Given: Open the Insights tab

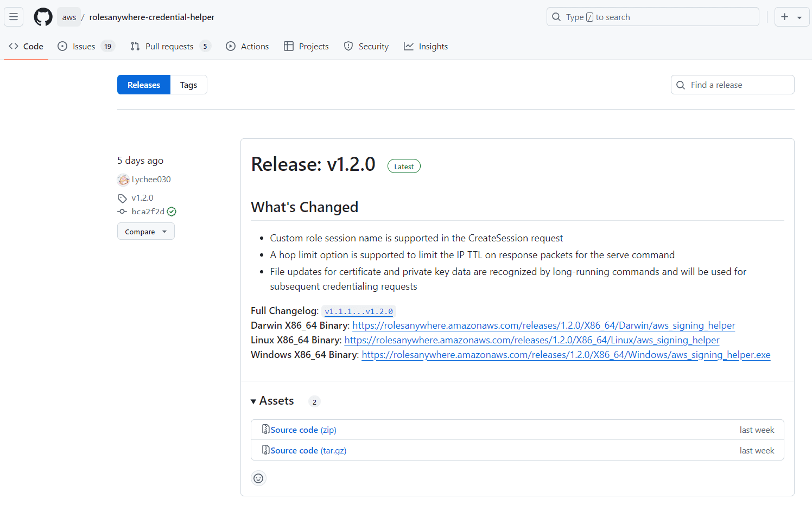Looking at the screenshot, I should (x=426, y=47).
